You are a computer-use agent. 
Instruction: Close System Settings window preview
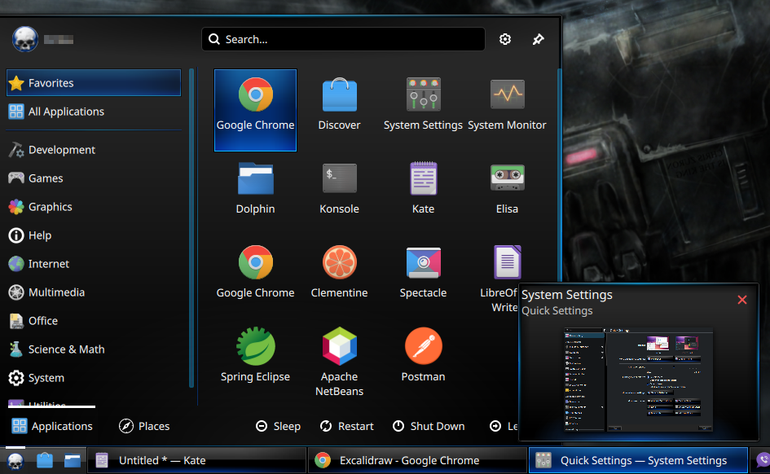742,300
